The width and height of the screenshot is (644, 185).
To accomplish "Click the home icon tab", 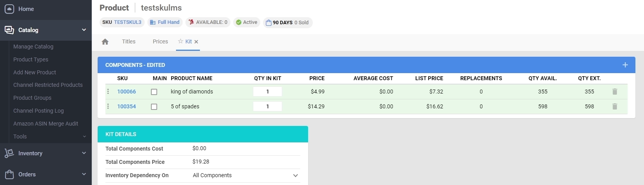I will click(x=105, y=42).
